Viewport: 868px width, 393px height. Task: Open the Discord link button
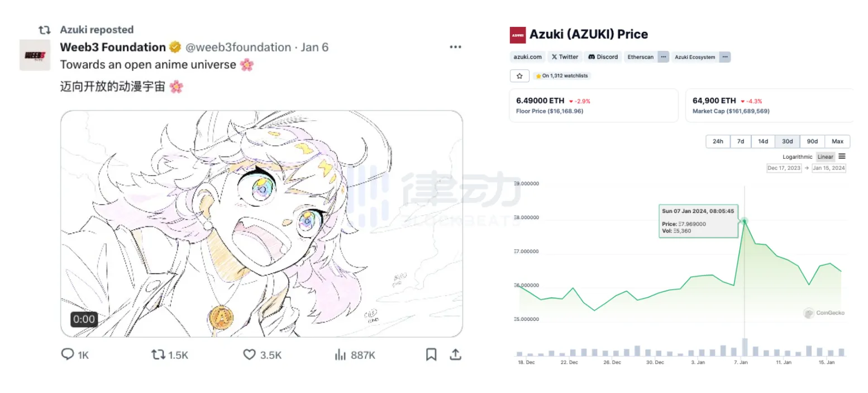pos(603,56)
